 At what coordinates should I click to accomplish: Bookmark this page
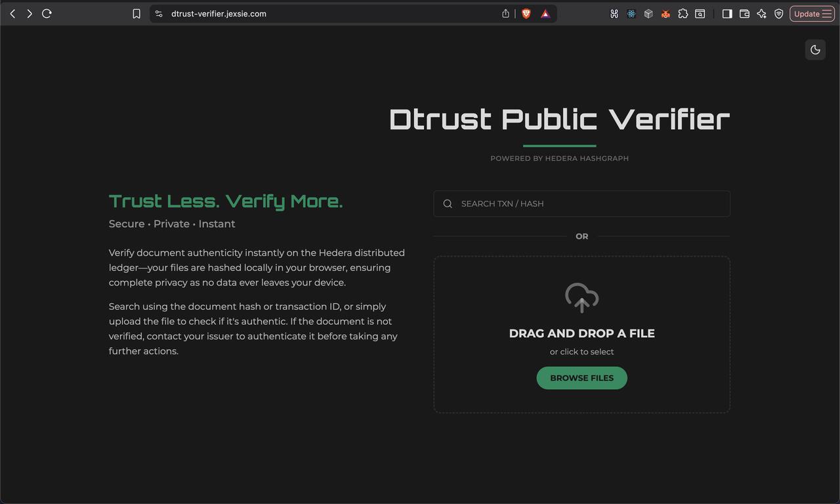[136, 14]
